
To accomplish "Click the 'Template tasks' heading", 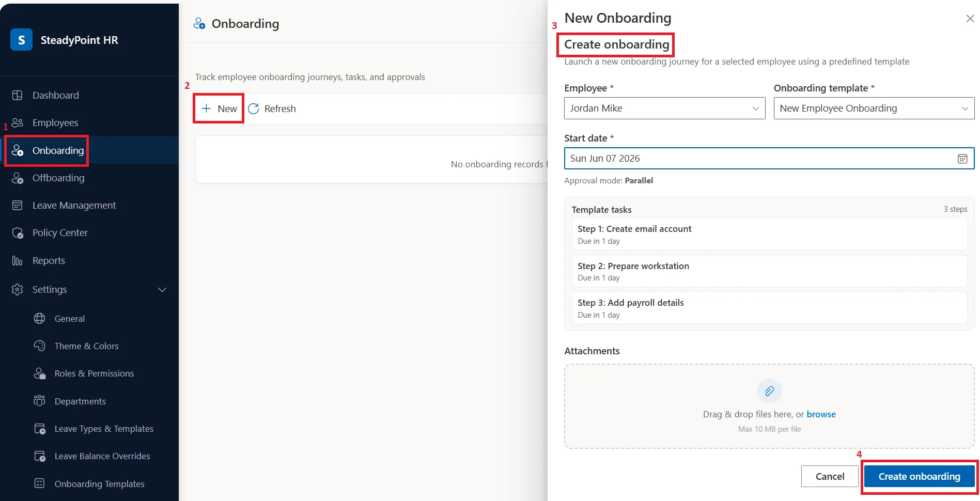I will pyautogui.click(x=601, y=210).
